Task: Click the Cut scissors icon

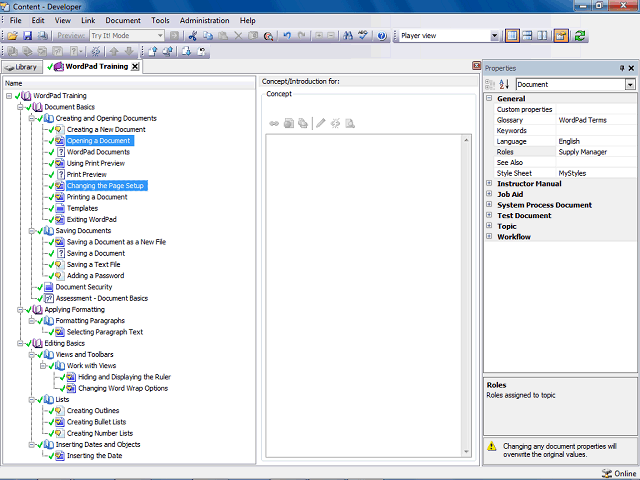Action: click(x=193, y=36)
